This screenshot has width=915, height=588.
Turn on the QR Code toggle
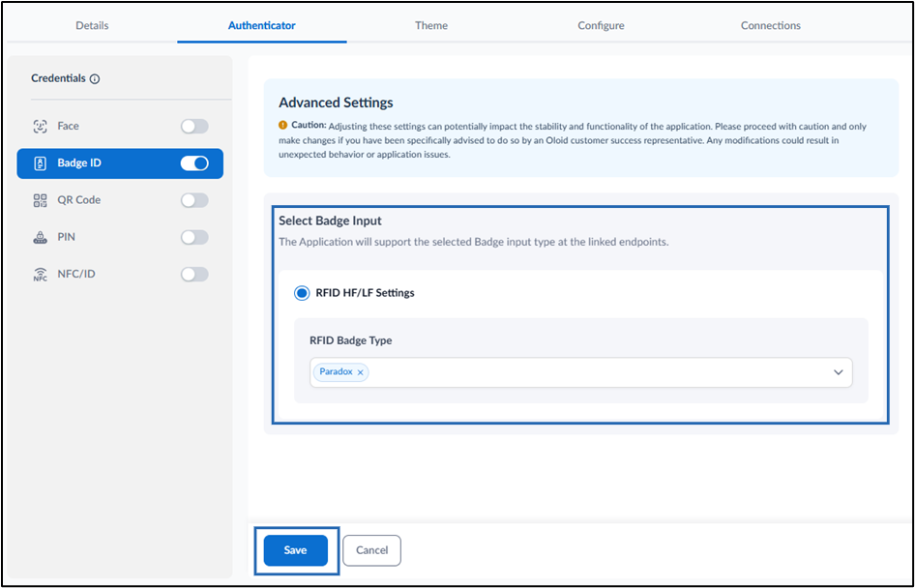194,200
